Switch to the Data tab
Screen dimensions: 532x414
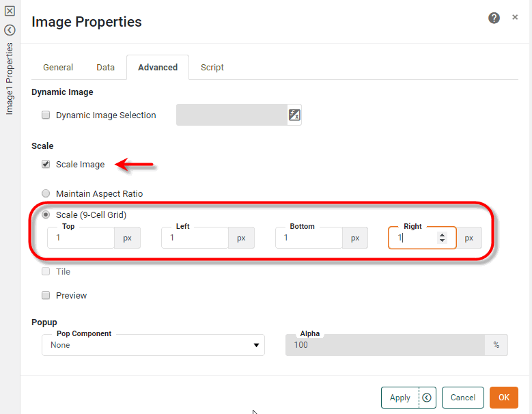(105, 68)
